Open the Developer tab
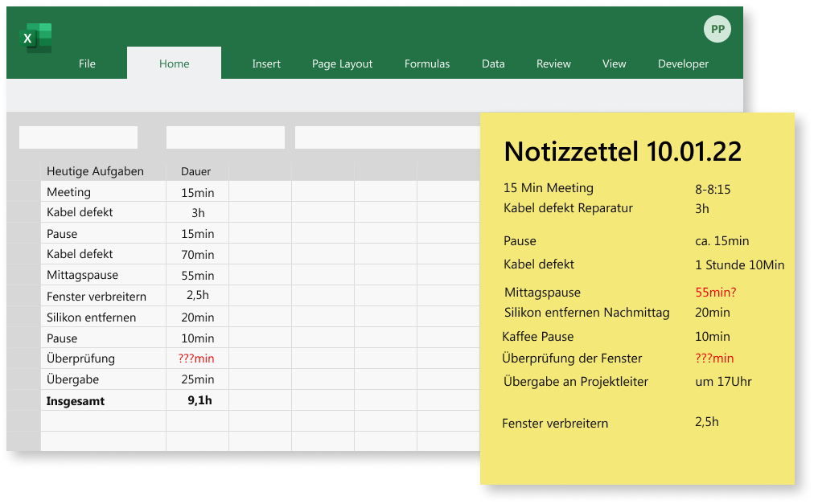Image resolution: width=814 pixels, height=504 pixels. 683,64
